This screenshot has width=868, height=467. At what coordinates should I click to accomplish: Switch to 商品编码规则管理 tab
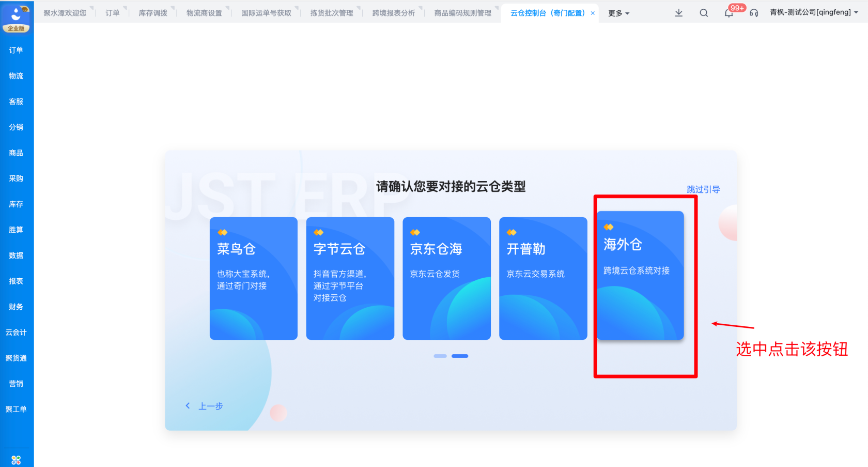pyautogui.click(x=463, y=13)
